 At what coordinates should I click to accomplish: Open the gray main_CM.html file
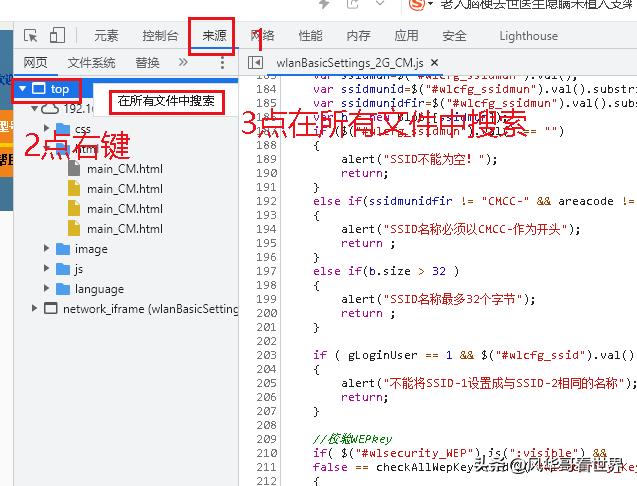125,169
